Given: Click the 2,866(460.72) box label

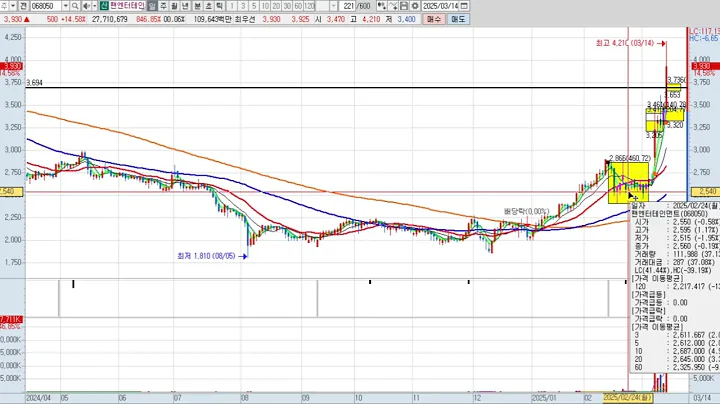Looking at the screenshot, I should 630,158.
